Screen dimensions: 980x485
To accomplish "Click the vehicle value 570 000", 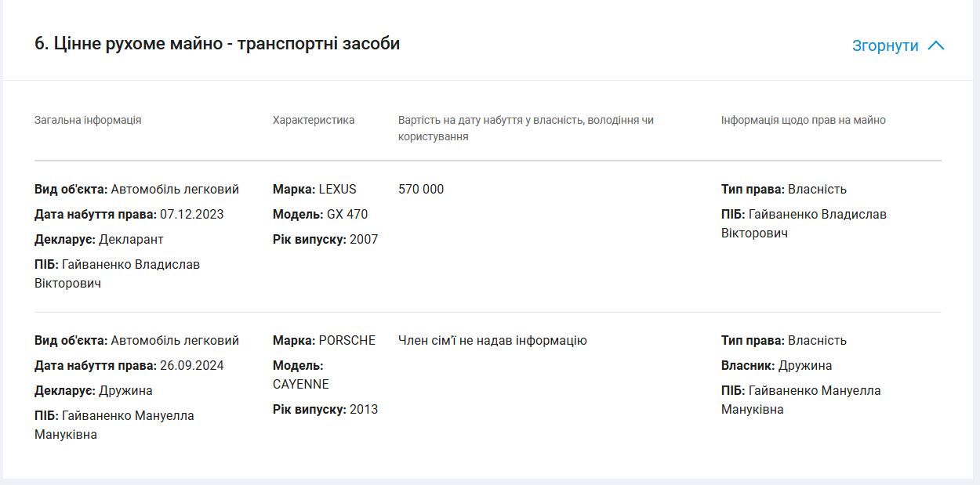I will coord(420,189).
